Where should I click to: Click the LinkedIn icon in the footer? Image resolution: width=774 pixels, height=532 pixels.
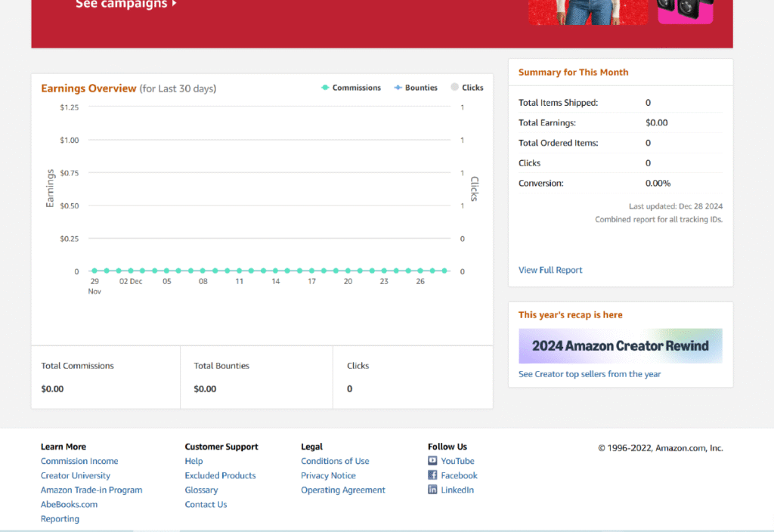[x=432, y=490]
